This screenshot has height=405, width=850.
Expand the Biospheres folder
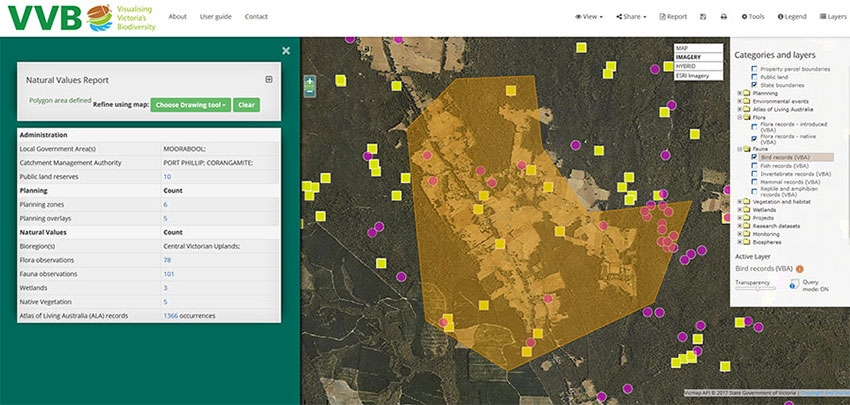pyautogui.click(x=739, y=242)
